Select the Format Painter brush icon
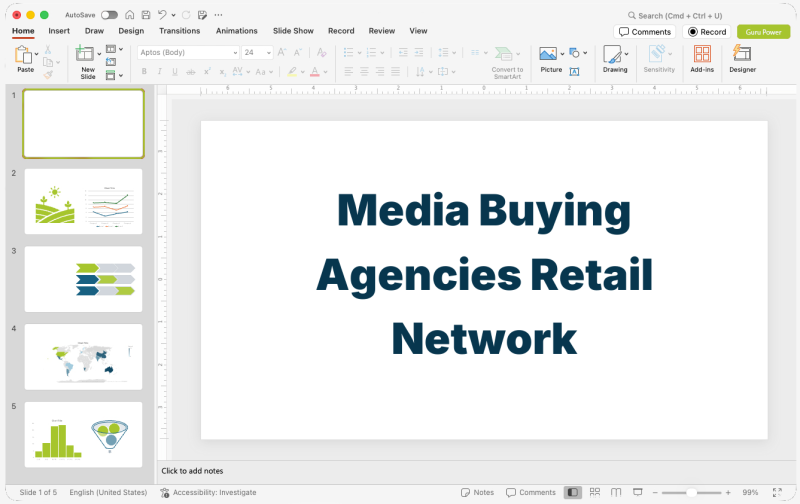Image resolution: width=800 pixels, height=504 pixels. 48,74
